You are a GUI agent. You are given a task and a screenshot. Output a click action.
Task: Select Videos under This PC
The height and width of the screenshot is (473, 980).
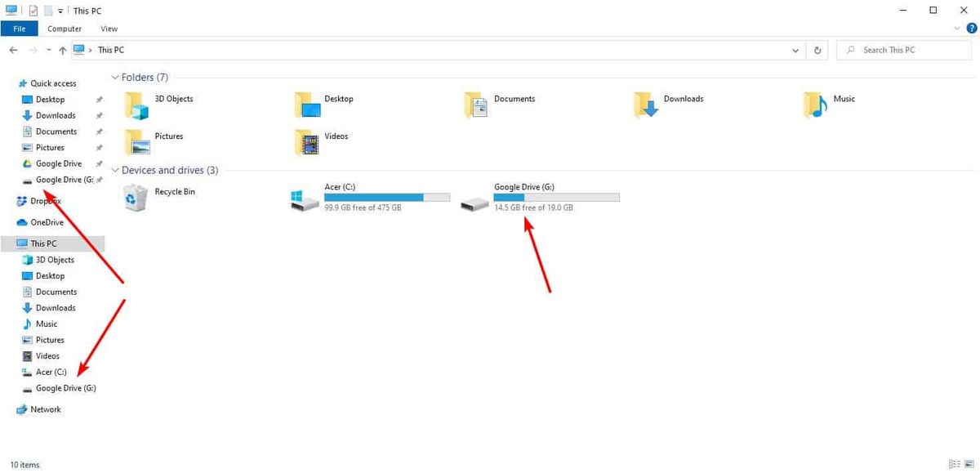click(47, 356)
